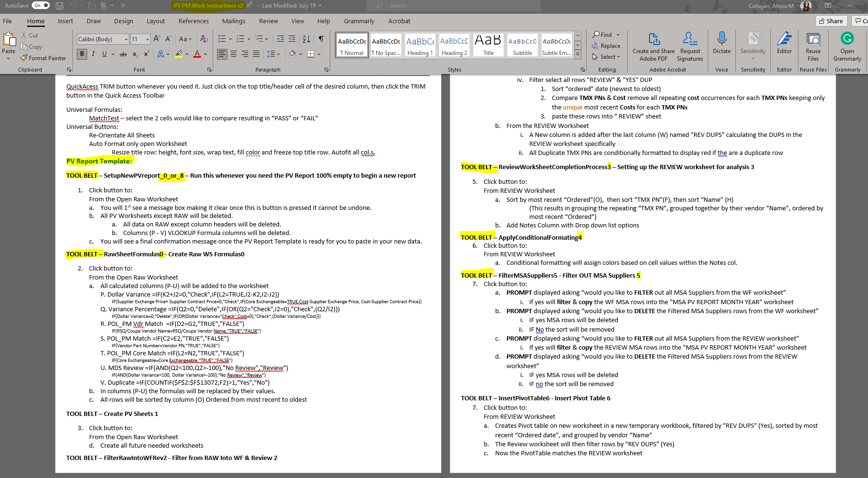Toggle the AutoSave switch
Image resolution: width=868 pixels, height=478 pixels.
coord(41,6)
